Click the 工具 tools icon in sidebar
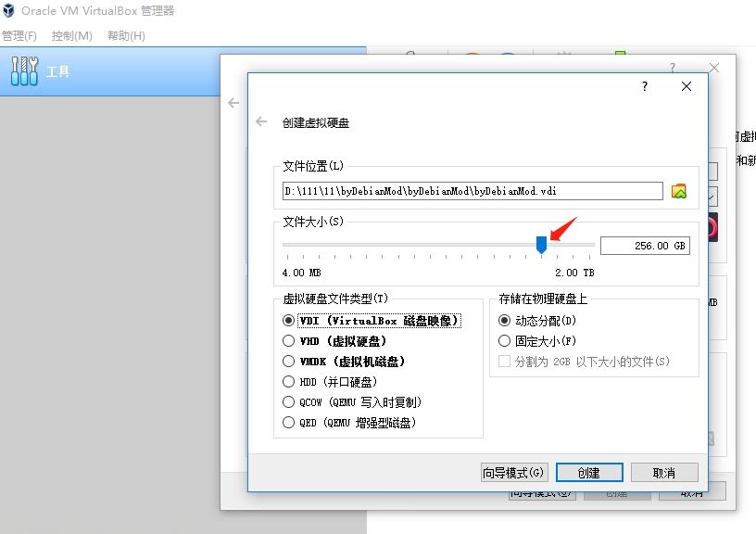 pos(24,70)
